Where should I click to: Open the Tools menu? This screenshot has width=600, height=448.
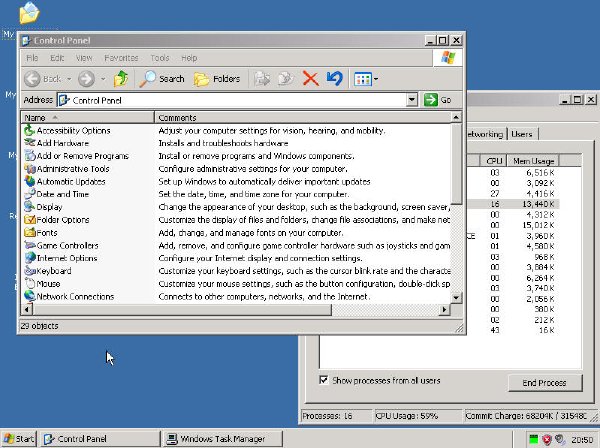[x=160, y=58]
